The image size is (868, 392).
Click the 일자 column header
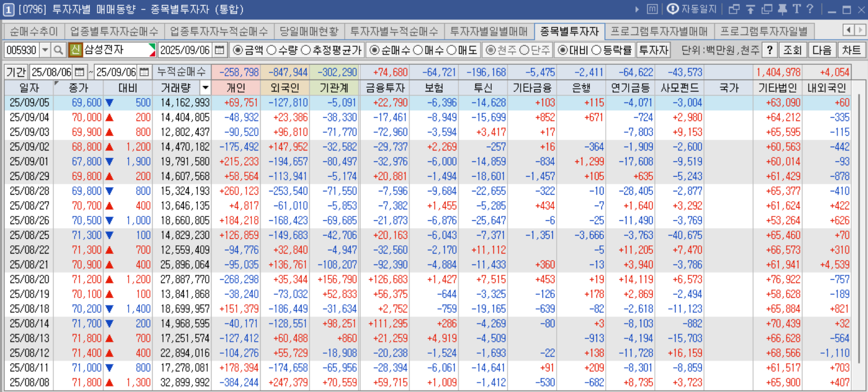[x=29, y=88]
